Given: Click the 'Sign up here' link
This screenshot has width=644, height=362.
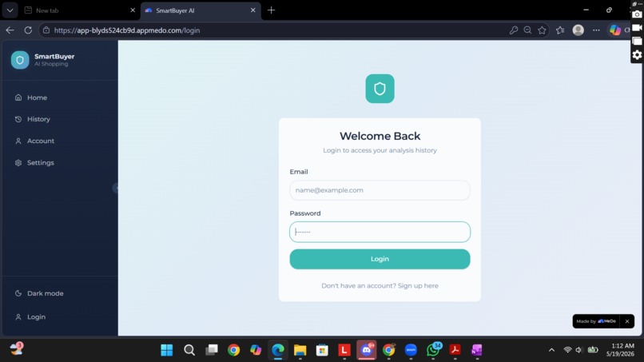Looking at the screenshot, I should pyautogui.click(x=418, y=285).
